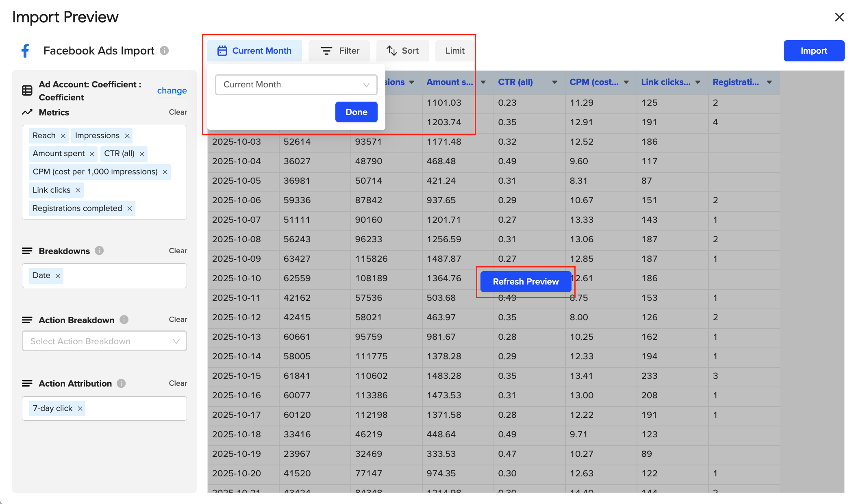Open the Limit settings
Screen dimensions: 852x504
[454, 50]
